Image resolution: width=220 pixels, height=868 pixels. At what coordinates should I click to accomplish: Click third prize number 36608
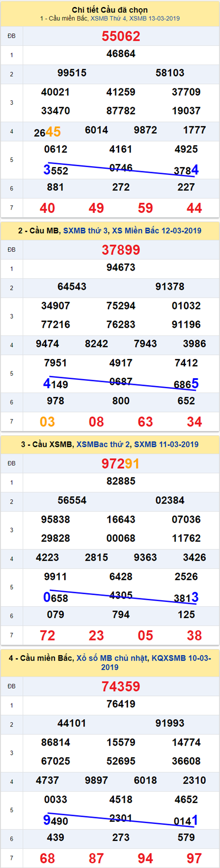click(186, 761)
